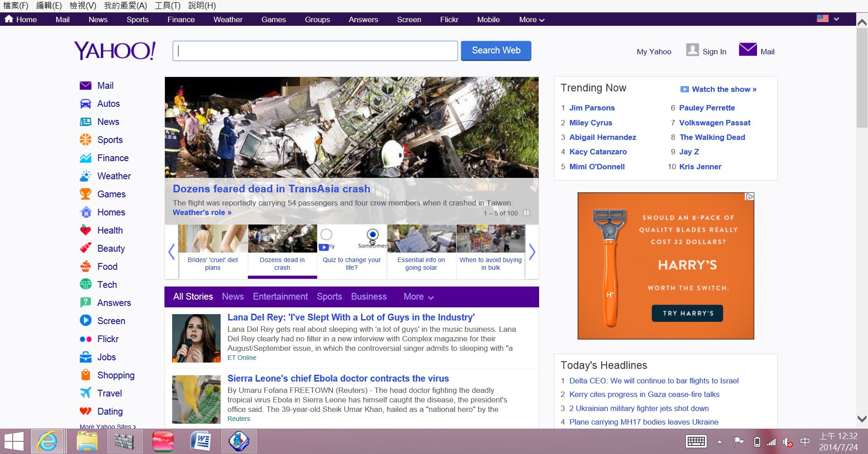Click the Finance chart icon

(x=86, y=158)
